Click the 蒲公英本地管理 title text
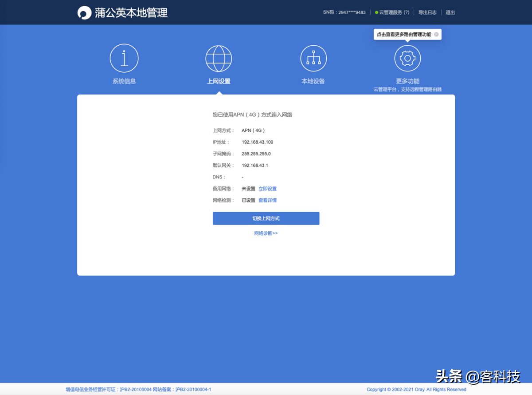 [x=131, y=12]
